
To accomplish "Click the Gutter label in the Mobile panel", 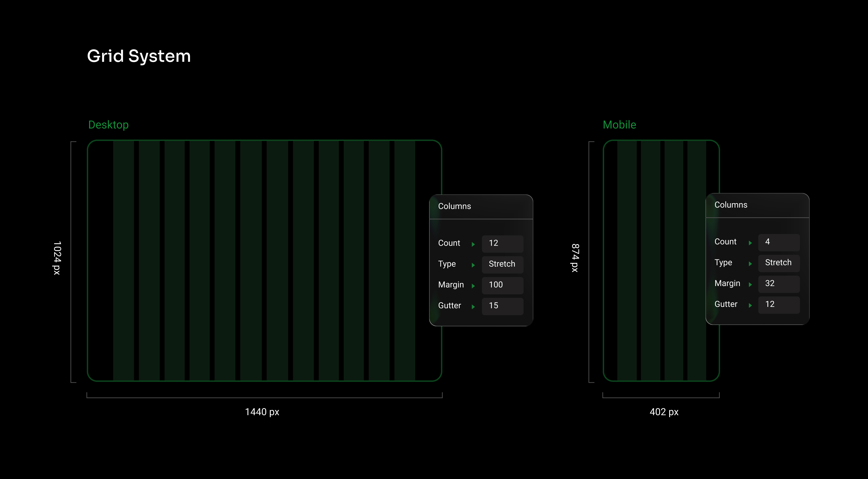I will click(726, 304).
